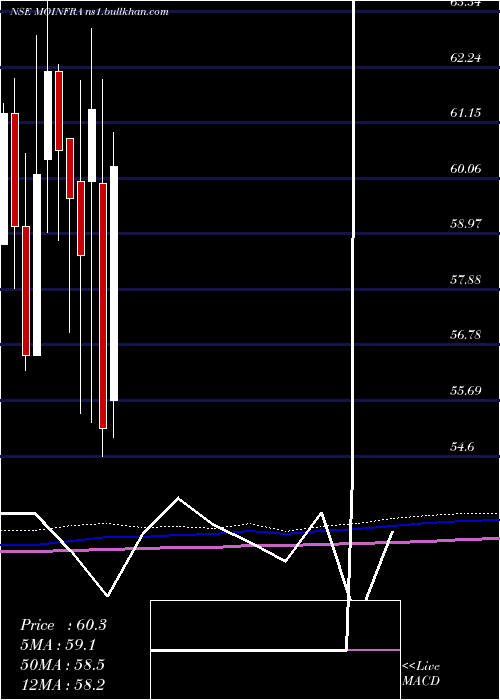Click the pink 50MA moving average line

[x=250, y=546]
